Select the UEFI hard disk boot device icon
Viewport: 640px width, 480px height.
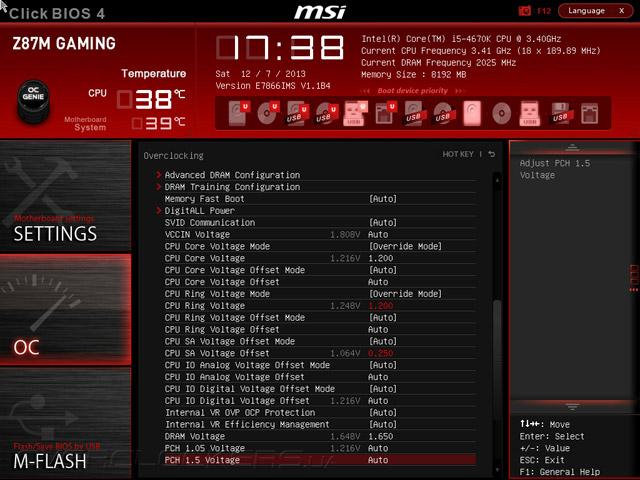238,113
